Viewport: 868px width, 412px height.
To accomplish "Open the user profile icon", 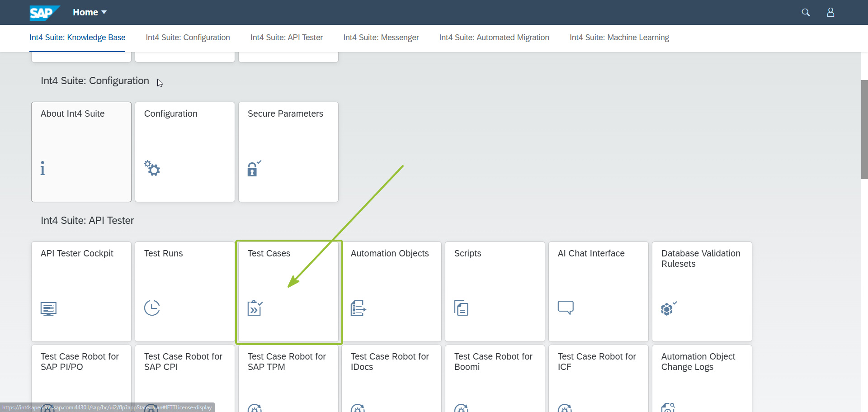I will [830, 12].
